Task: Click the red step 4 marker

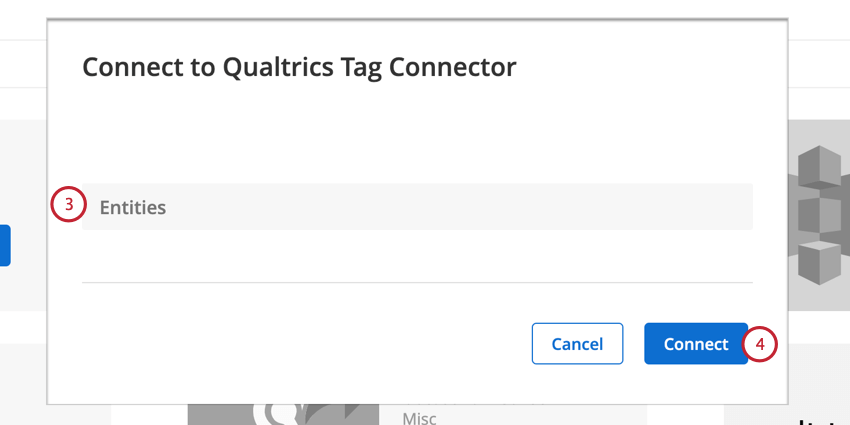Action: [759, 344]
